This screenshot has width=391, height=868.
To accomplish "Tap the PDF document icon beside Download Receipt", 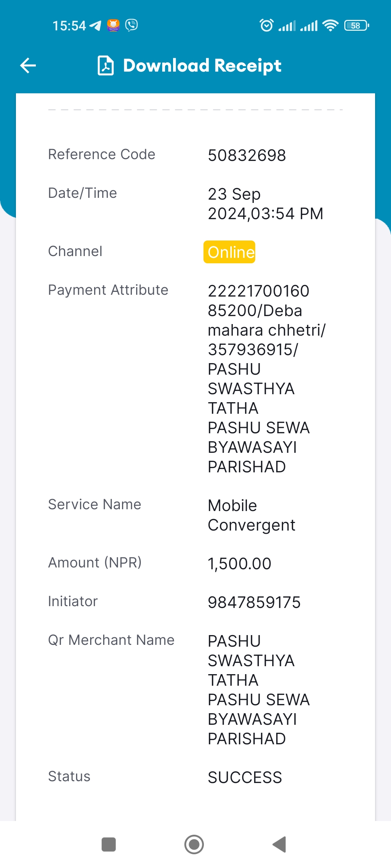I will (106, 65).
